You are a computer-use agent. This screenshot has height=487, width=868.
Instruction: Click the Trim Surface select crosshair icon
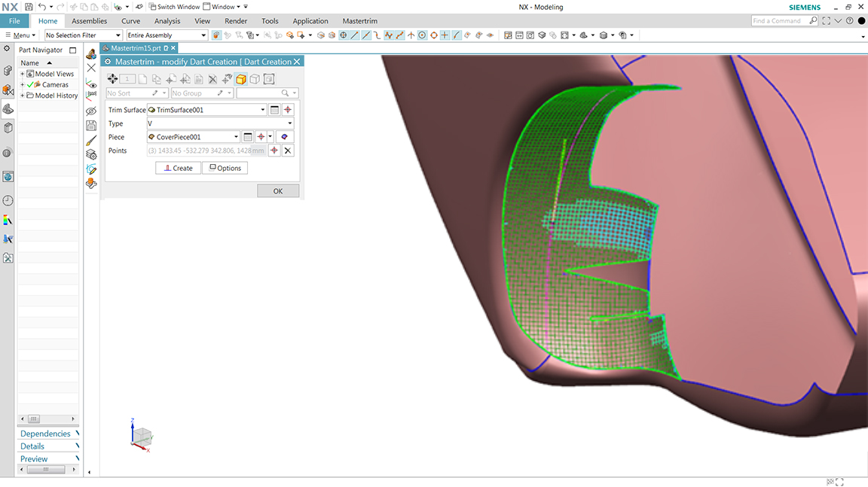pos(288,110)
